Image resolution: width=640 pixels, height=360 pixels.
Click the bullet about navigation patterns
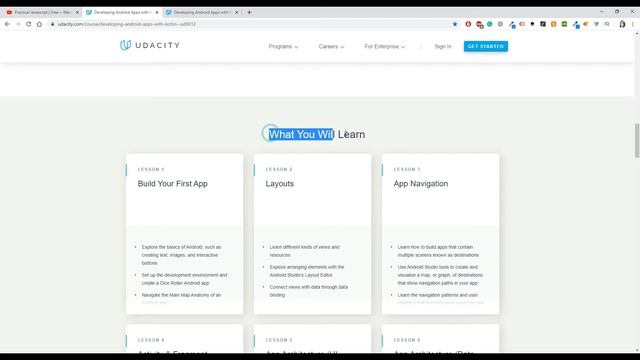click(x=440, y=298)
